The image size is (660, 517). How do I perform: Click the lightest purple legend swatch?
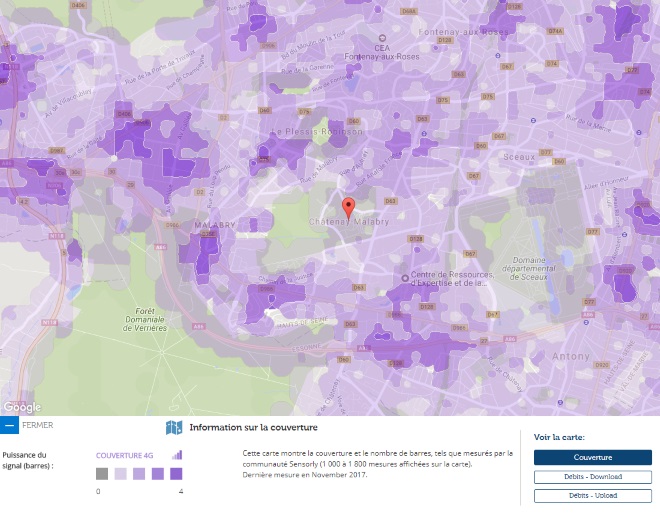point(120,474)
